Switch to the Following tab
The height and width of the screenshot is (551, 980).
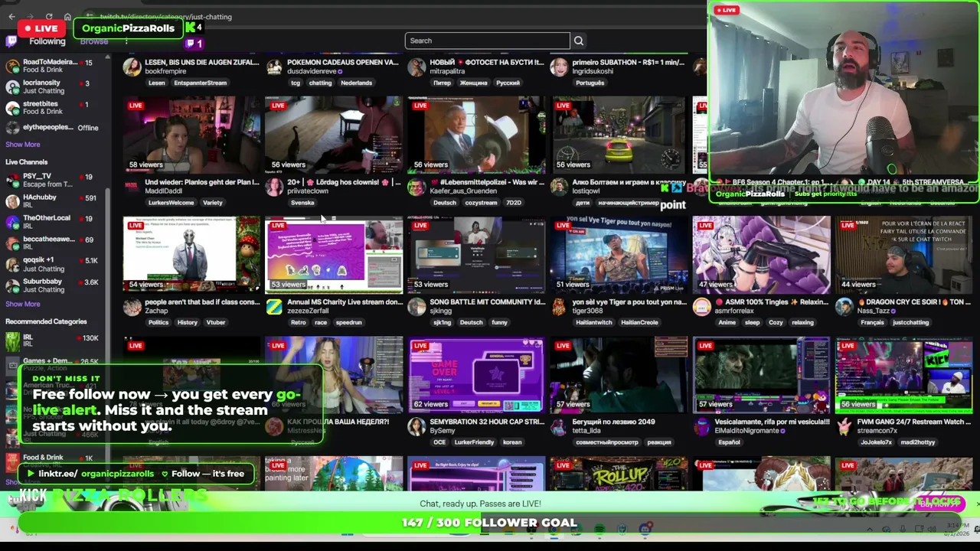point(47,41)
